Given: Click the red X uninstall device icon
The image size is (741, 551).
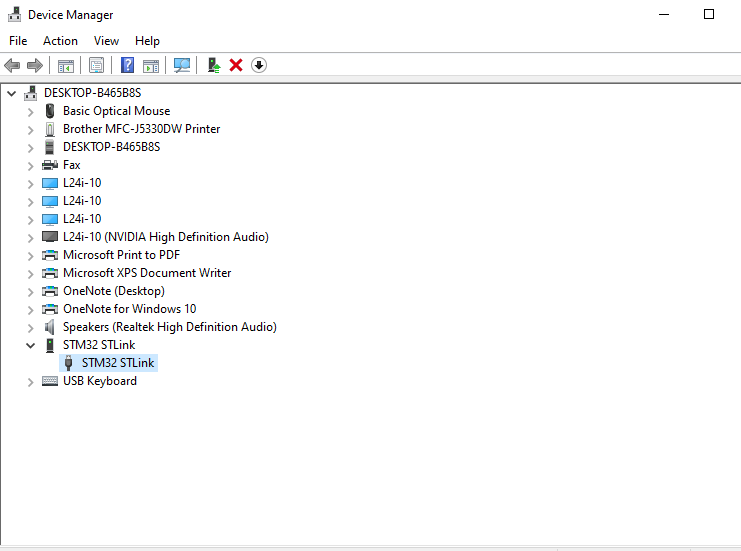Looking at the screenshot, I should [236, 65].
